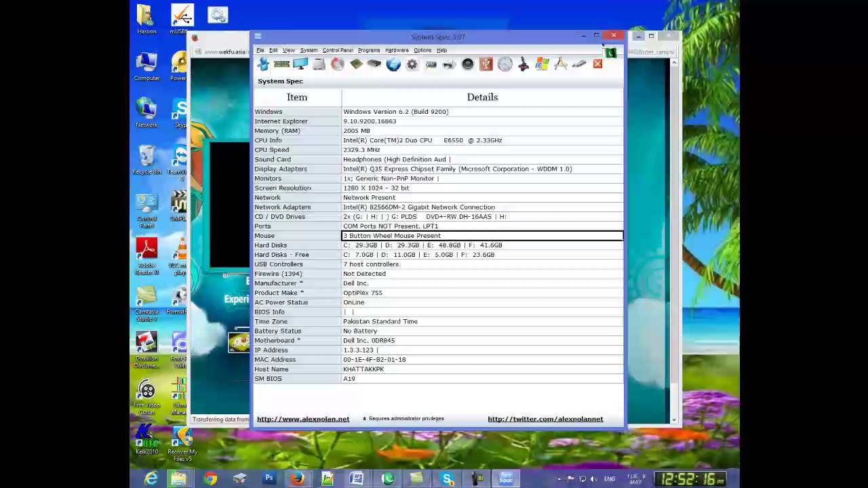Click the Skype taskbar icon
Viewport: 868px width, 488px height.
[x=447, y=479]
